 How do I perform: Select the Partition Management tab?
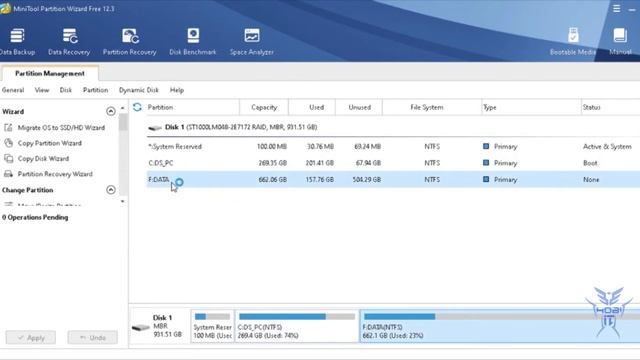pos(50,73)
